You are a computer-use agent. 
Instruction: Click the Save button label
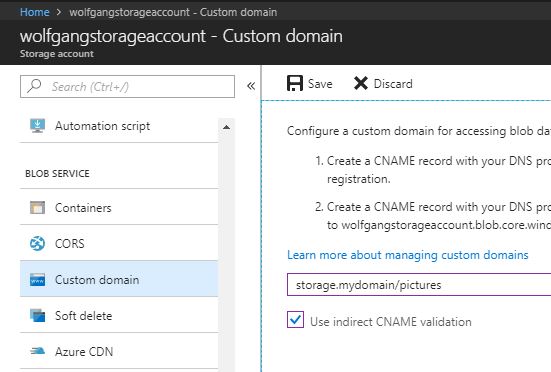[320, 84]
